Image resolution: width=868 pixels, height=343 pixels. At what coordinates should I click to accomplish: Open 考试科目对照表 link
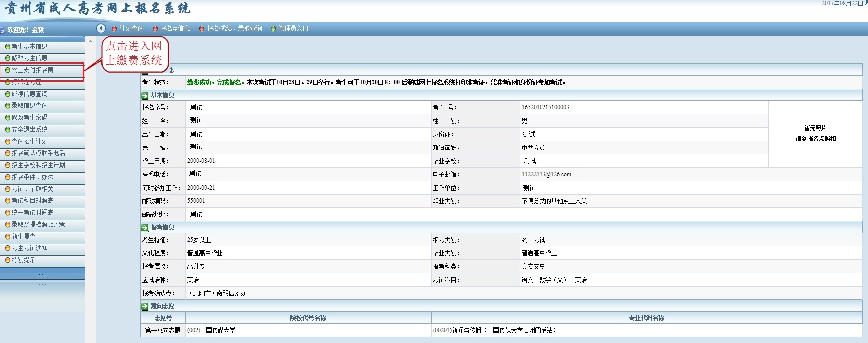click(x=32, y=201)
